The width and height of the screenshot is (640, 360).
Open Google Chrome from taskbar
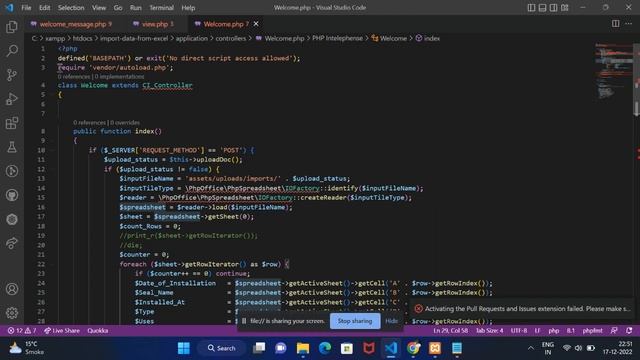pos(413,348)
